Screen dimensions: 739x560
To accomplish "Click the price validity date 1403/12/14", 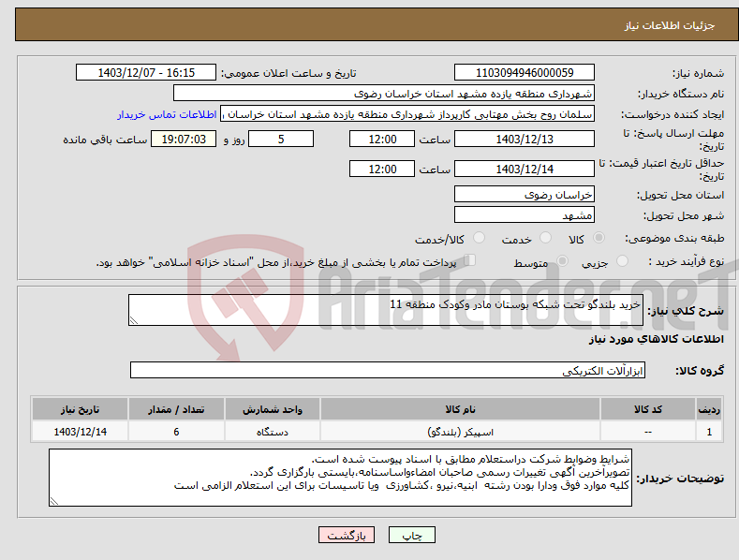I will pos(525,169).
